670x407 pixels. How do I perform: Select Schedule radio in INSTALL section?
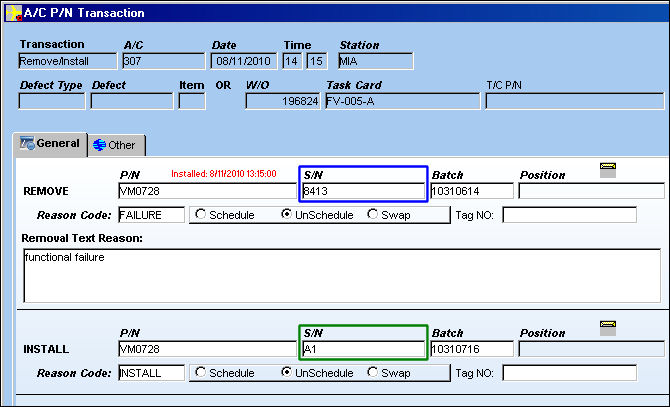pyautogui.click(x=200, y=372)
